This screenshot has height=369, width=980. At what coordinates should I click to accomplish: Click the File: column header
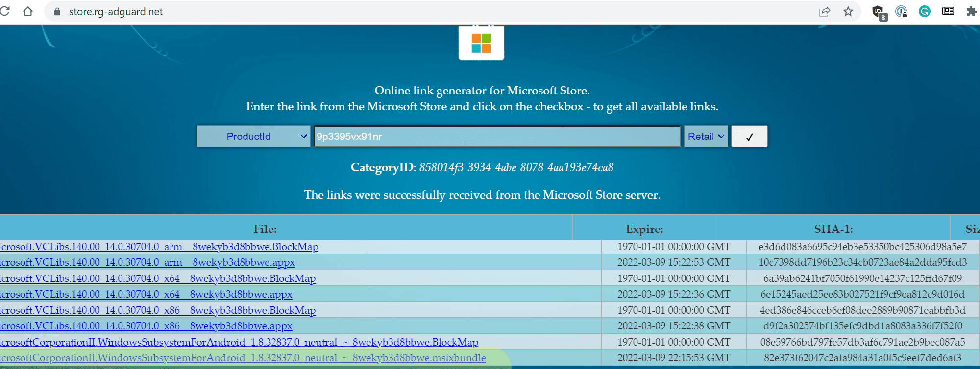coord(265,229)
